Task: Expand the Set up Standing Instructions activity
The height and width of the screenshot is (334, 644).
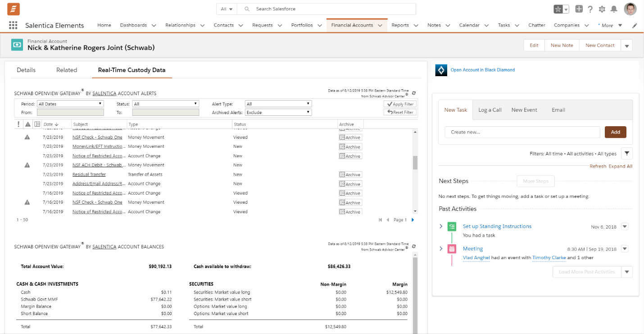Action: (441, 226)
